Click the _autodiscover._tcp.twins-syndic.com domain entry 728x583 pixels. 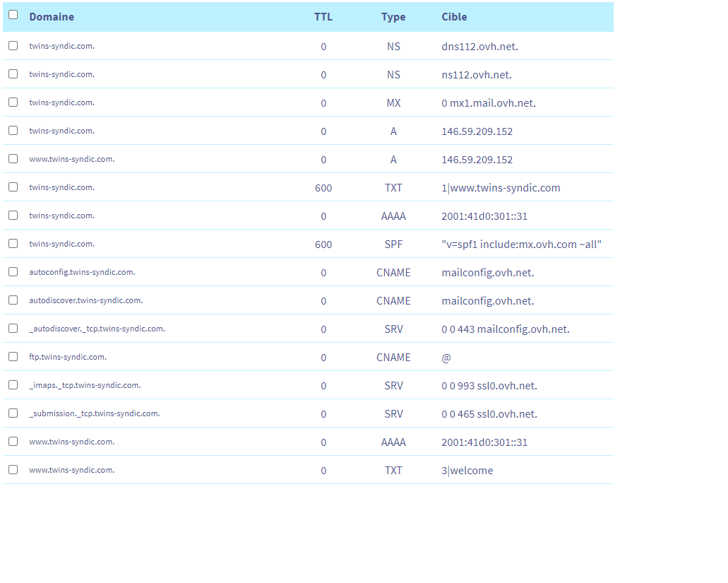[x=97, y=329]
